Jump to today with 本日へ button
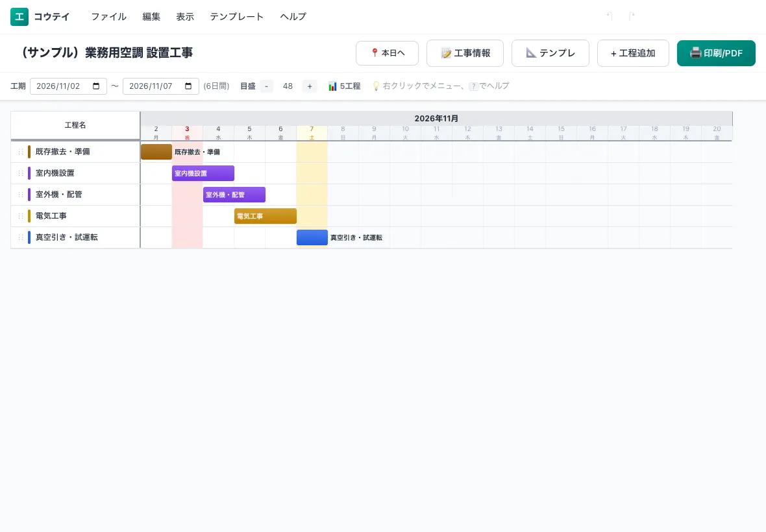Screen dimensions: 766x532 (388, 53)
